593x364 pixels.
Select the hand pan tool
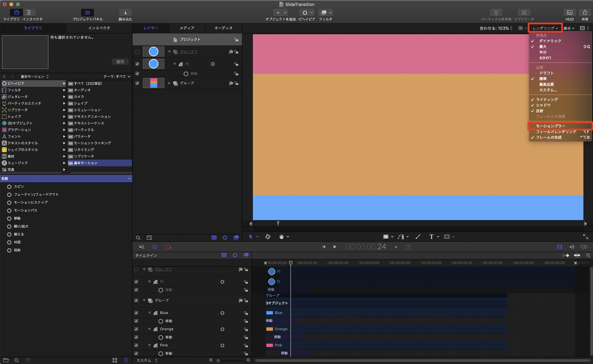pyautogui.click(x=281, y=237)
